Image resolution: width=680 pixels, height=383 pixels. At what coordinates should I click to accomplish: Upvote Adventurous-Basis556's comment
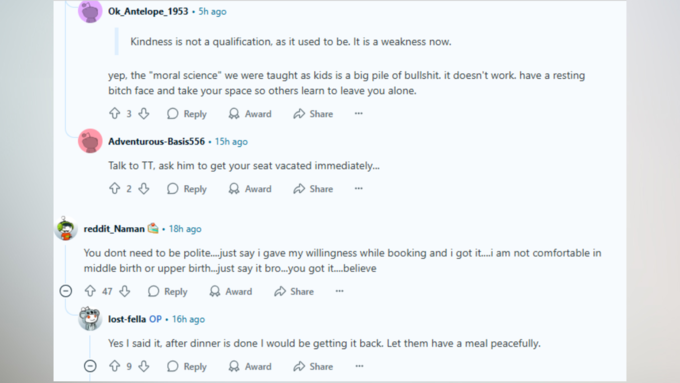[x=114, y=189]
